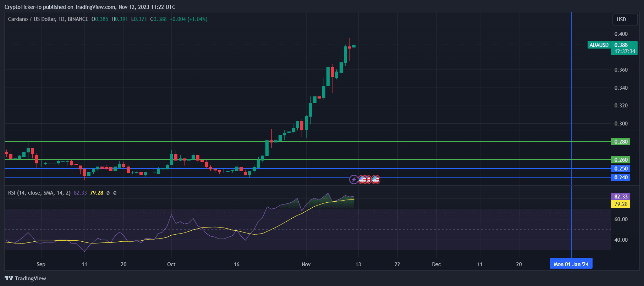Click the Nov label on time axis
The width and height of the screenshot is (644, 286).
click(306, 264)
